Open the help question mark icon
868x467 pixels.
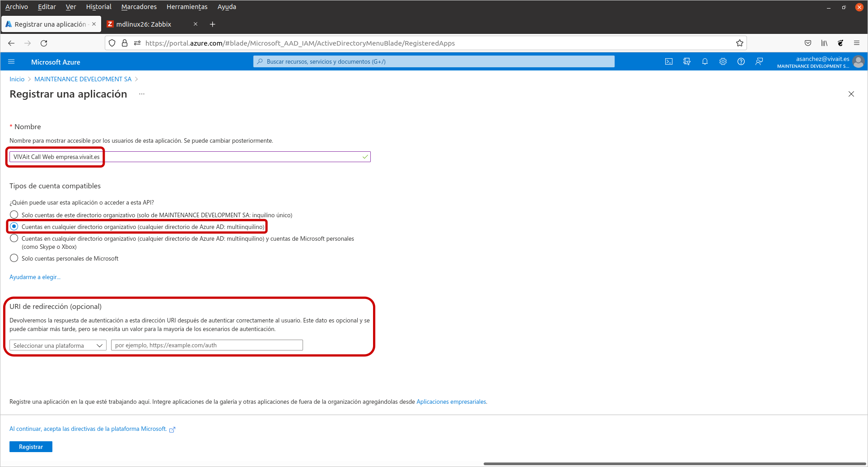click(741, 61)
